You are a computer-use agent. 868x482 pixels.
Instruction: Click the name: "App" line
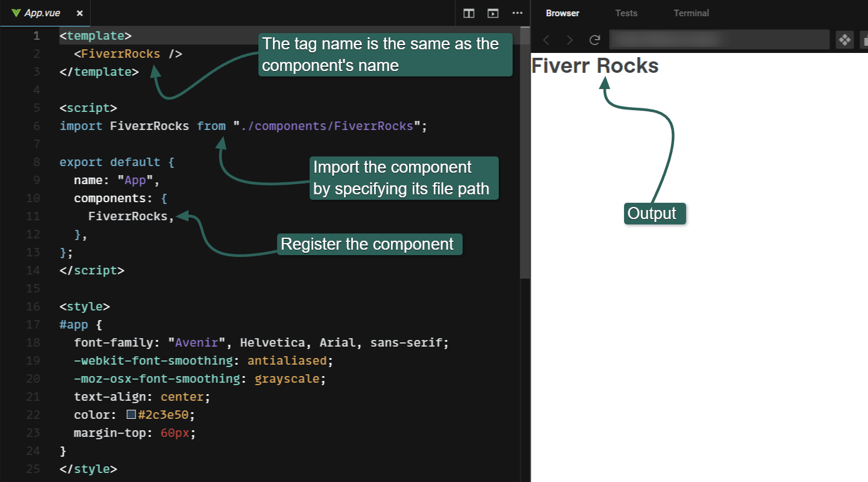(117, 181)
